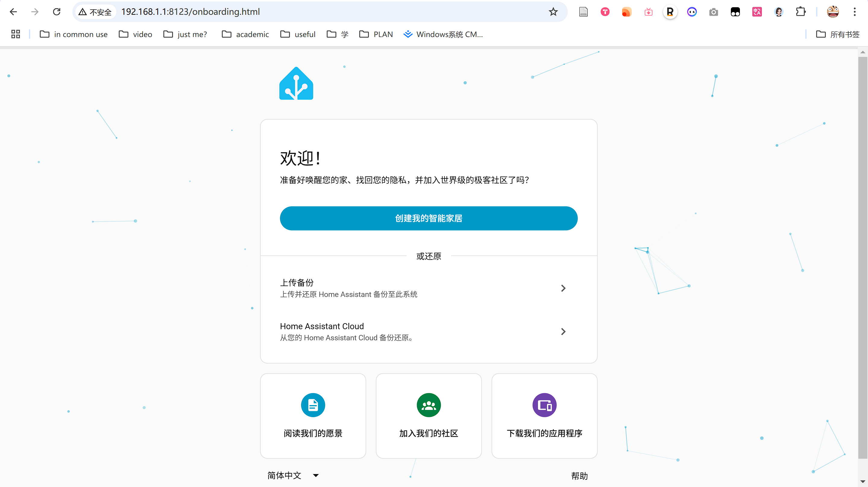The width and height of the screenshot is (868, 487).
Task: Open the black two-eyed extension icon
Action: point(735,12)
